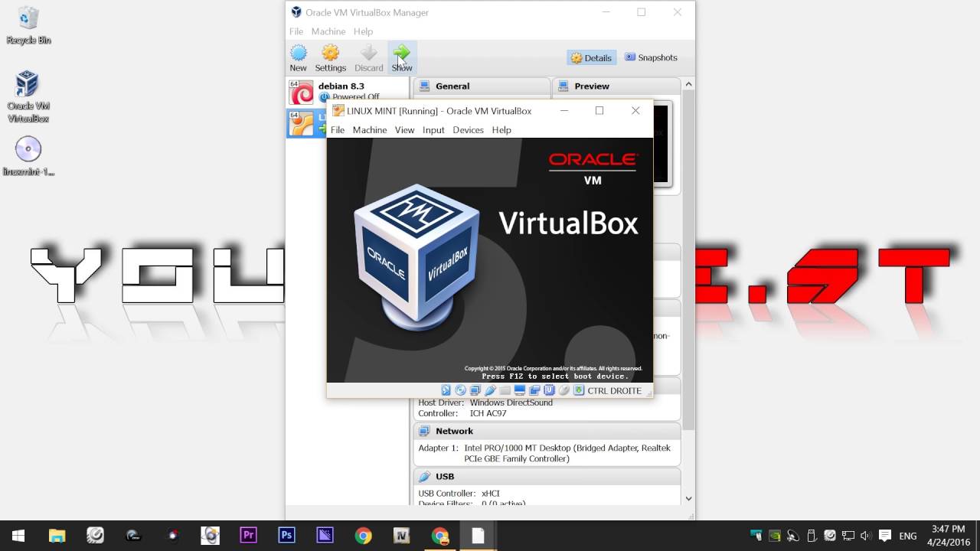Click USB devices icon in VM status bar

click(x=490, y=390)
